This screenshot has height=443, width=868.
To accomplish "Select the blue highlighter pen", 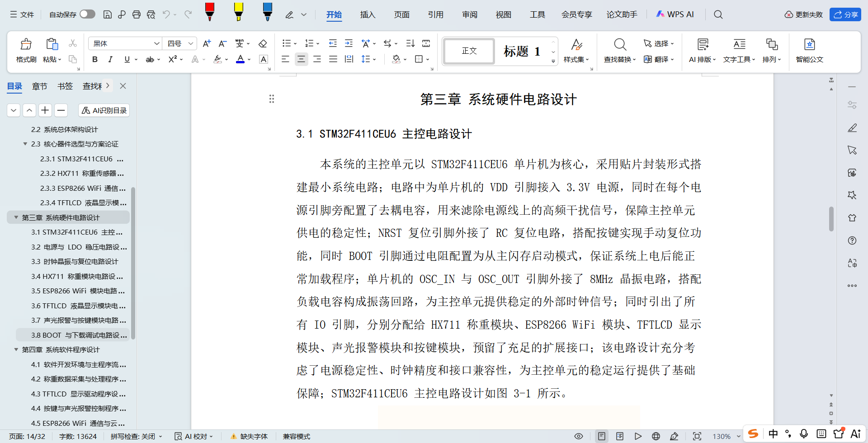I will point(267,12).
